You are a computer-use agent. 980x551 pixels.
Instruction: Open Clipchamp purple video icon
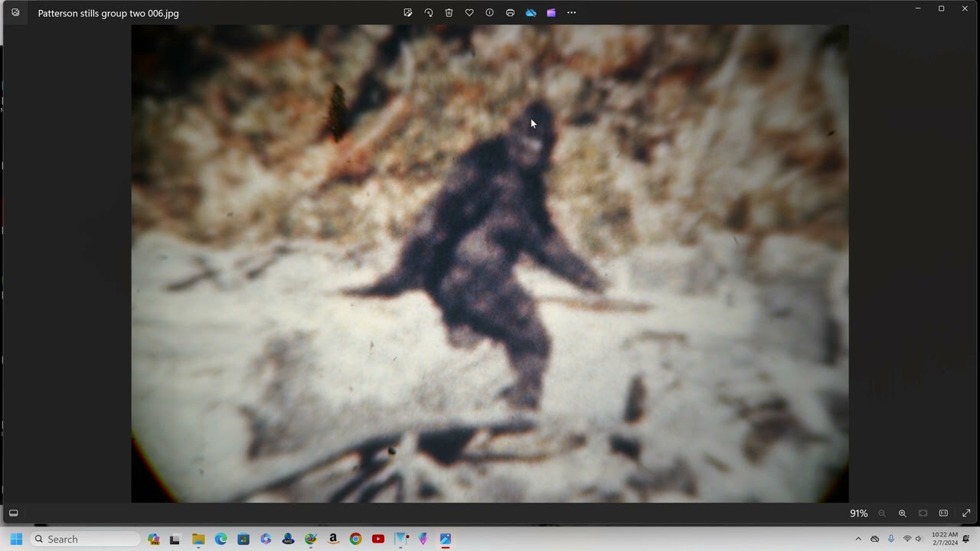point(550,12)
